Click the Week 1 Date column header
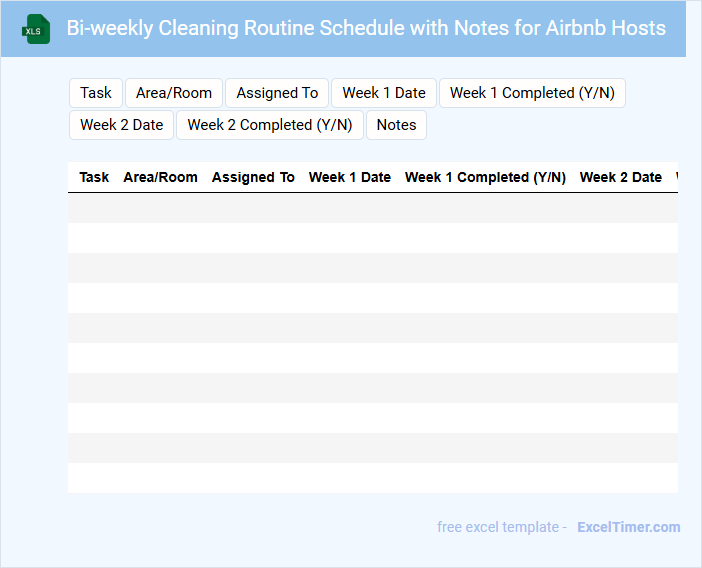The width and height of the screenshot is (702, 568). tap(349, 177)
